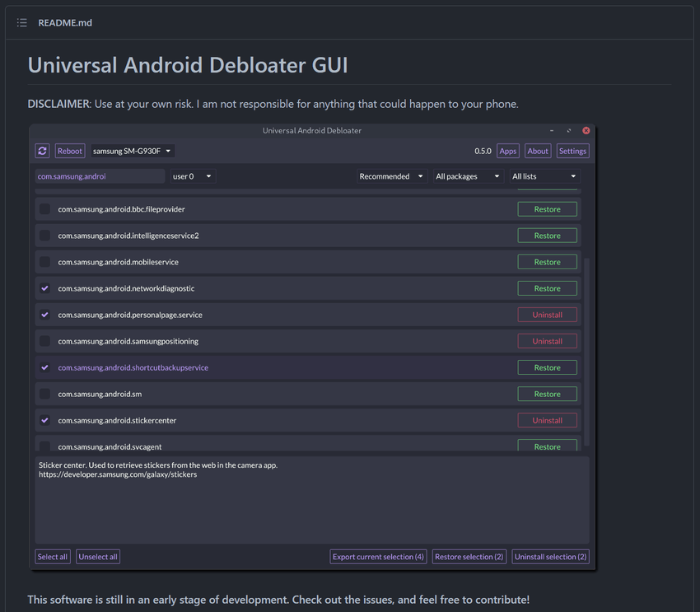Close the Universal Android Debloater window
700x612 pixels.
[x=586, y=130]
